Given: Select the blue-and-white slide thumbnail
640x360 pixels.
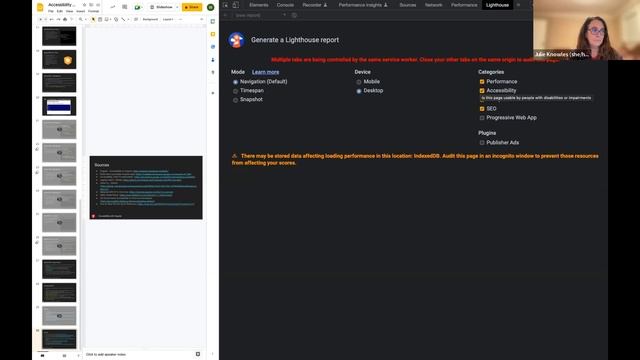Looking at the screenshot, I should pyautogui.click(x=59, y=106).
